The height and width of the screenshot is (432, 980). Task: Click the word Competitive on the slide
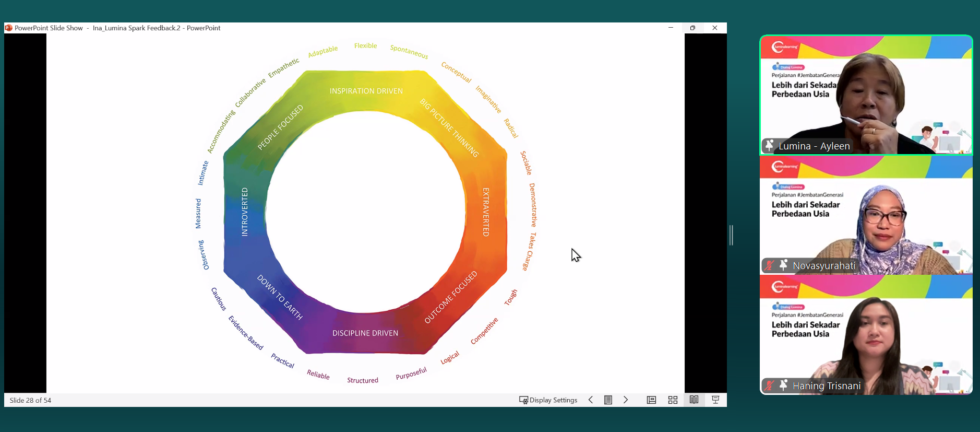pos(484,331)
